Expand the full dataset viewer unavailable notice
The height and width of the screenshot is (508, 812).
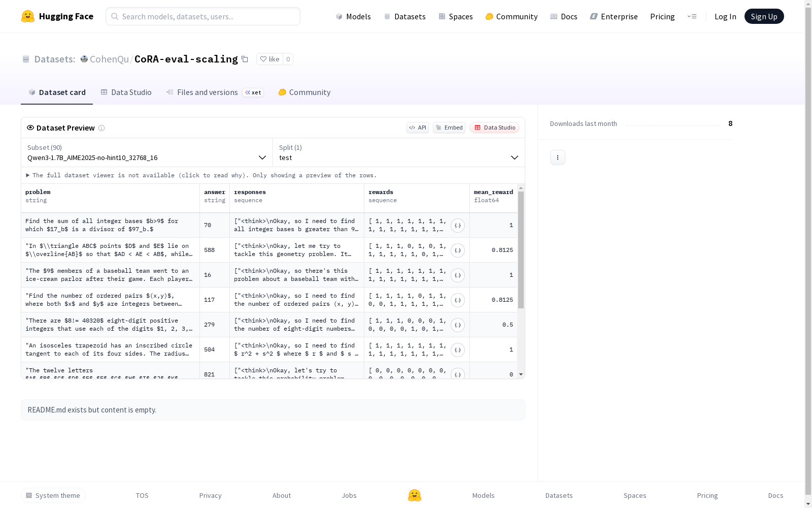(201, 175)
